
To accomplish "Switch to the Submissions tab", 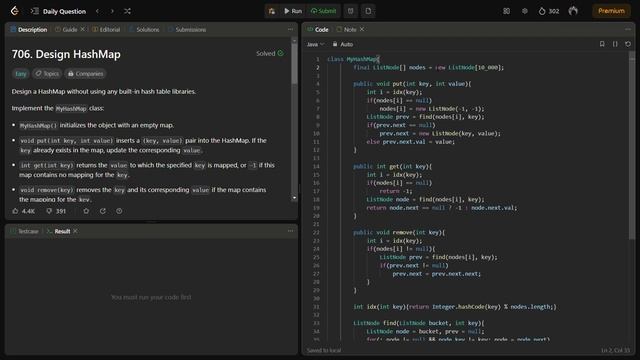I will (x=187, y=29).
